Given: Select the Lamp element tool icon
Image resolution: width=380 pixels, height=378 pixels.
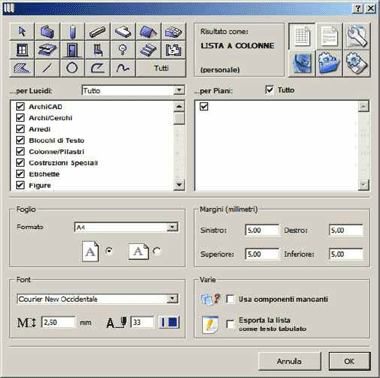Looking at the screenshot, I should pos(123,50).
